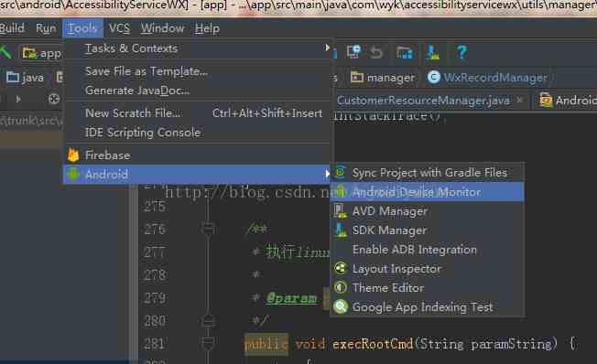The image size is (597, 364).
Task: Open SDK Manager from submenu
Action: (x=428, y=230)
